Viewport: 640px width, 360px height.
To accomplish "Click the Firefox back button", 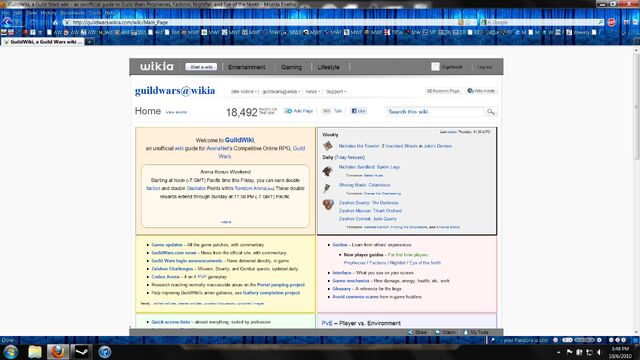I will tap(7, 22).
